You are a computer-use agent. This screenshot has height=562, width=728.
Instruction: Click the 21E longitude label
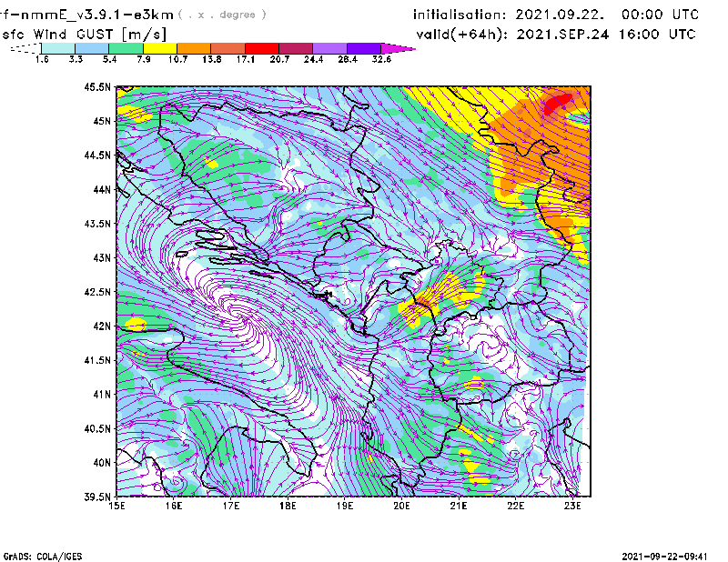click(x=459, y=506)
